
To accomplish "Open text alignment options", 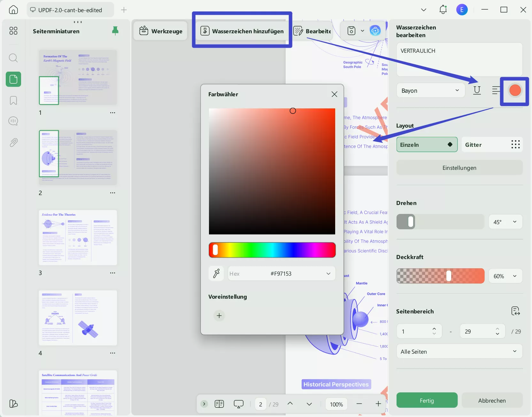I will point(496,90).
